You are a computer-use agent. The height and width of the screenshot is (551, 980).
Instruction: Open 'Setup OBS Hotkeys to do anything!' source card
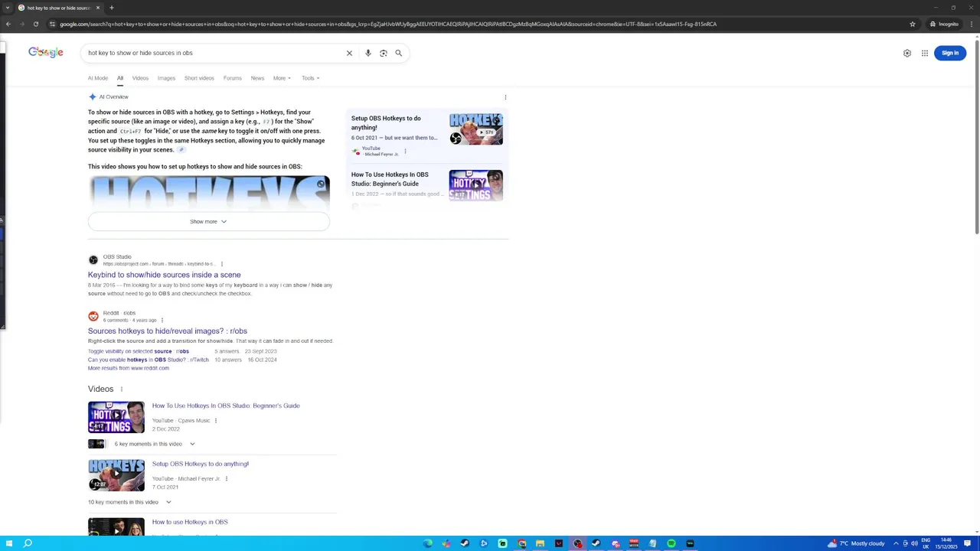point(386,122)
